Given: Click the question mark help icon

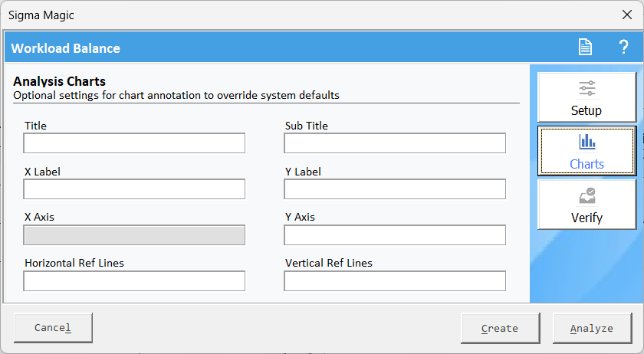Looking at the screenshot, I should point(623,48).
